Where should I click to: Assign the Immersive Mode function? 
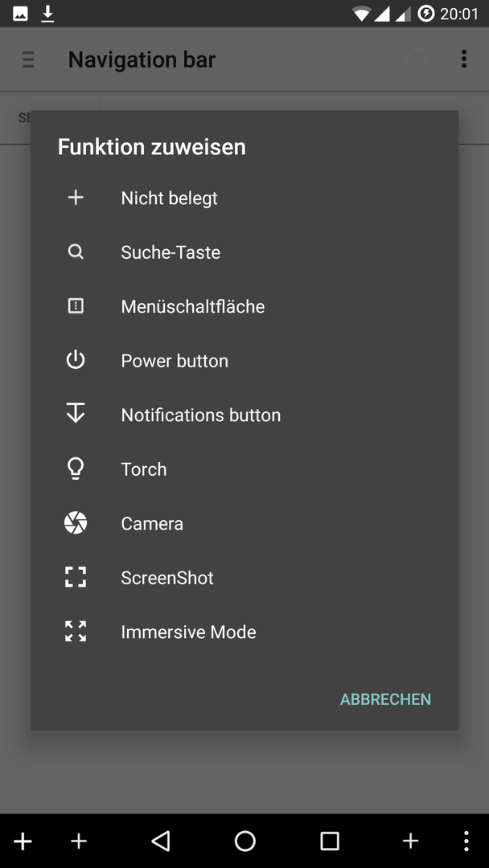click(244, 632)
